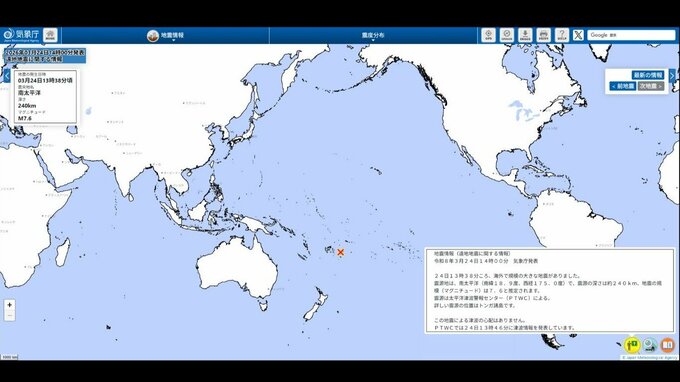Click the 気象庁 logo in the header
The image size is (680, 382).
point(21,35)
